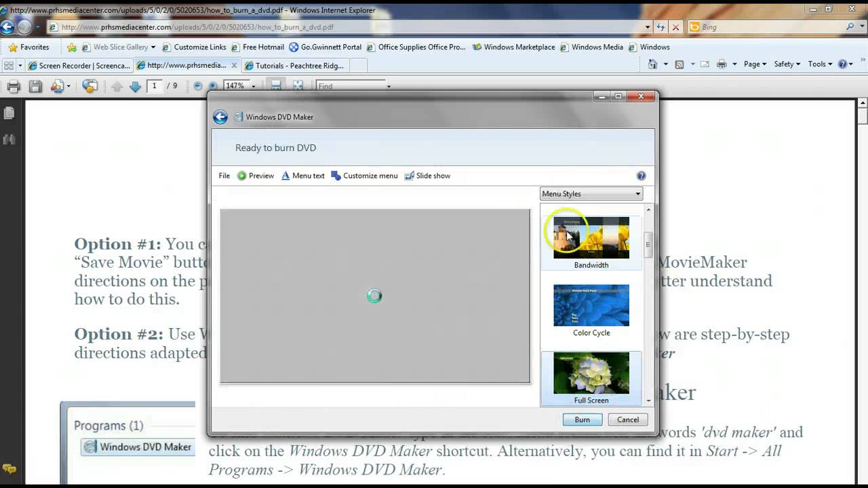
Task: Click the PDF next page down arrow
Action: coord(135,86)
